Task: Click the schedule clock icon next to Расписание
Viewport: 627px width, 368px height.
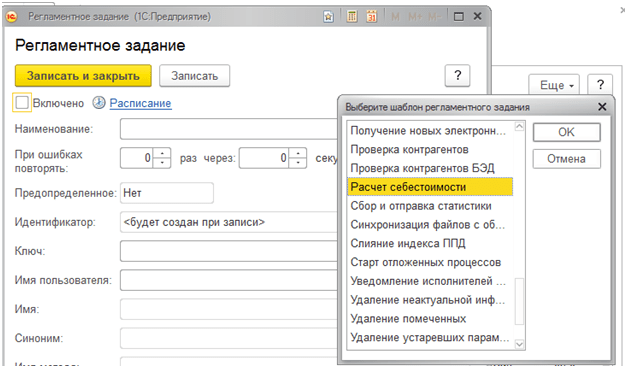Action: [x=99, y=103]
